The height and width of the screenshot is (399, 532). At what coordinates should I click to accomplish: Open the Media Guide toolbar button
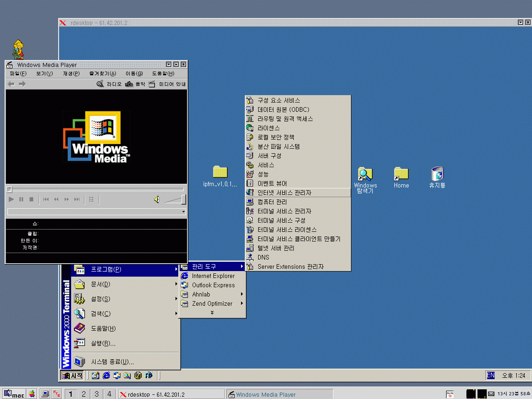pos(167,84)
